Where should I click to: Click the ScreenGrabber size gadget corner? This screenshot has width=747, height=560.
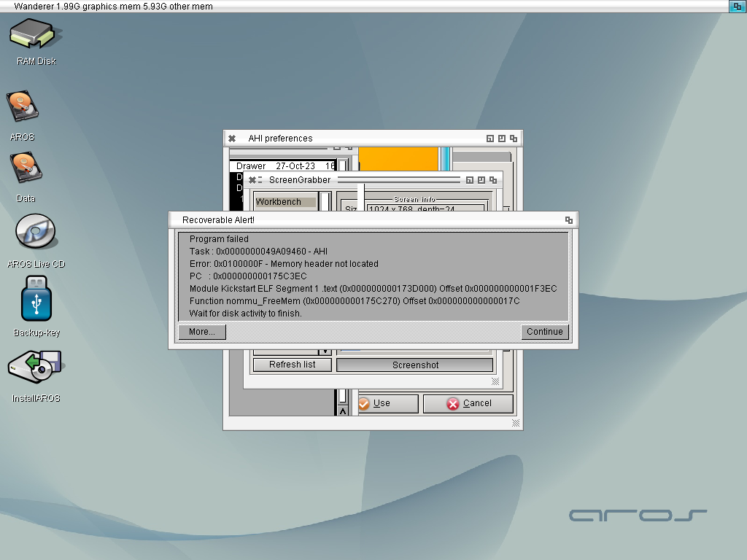(x=495, y=381)
